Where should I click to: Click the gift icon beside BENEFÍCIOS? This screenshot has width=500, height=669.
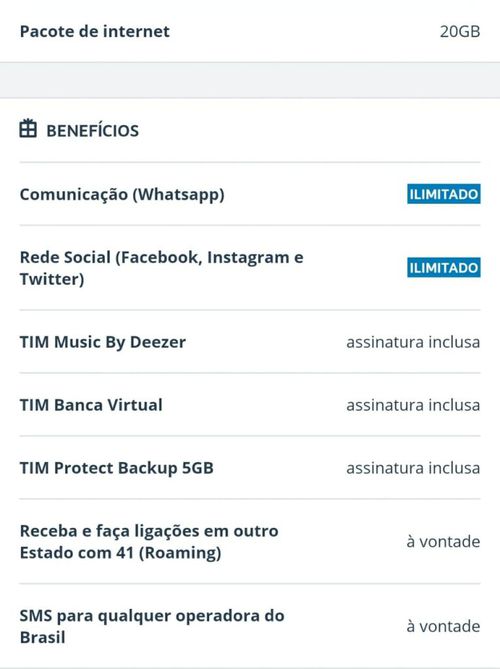(x=28, y=128)
